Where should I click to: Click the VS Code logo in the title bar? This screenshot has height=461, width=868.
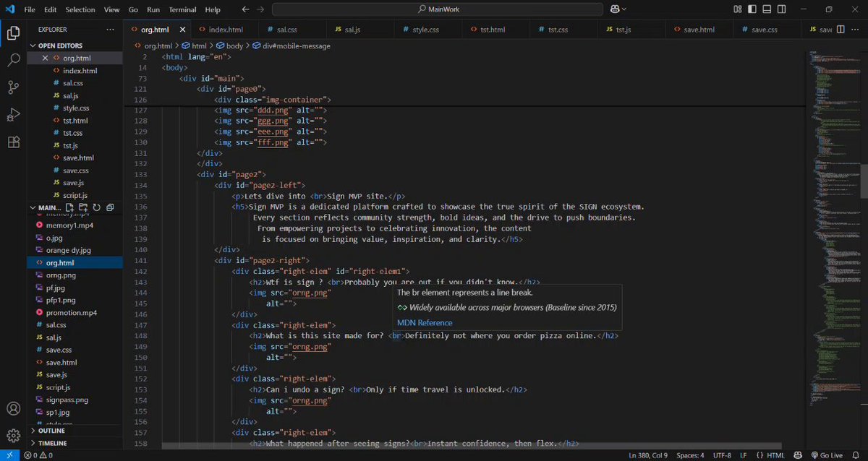(9, 9)
